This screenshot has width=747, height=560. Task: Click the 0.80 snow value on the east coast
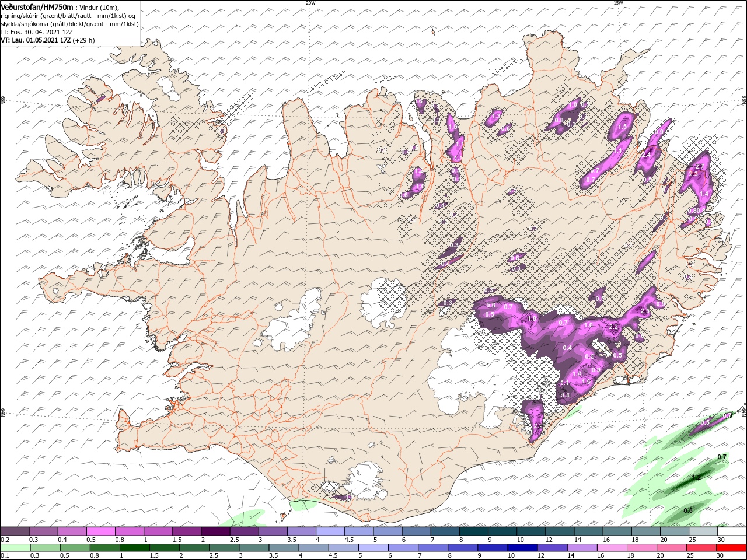pyautogui.click(x=694, y=211)
